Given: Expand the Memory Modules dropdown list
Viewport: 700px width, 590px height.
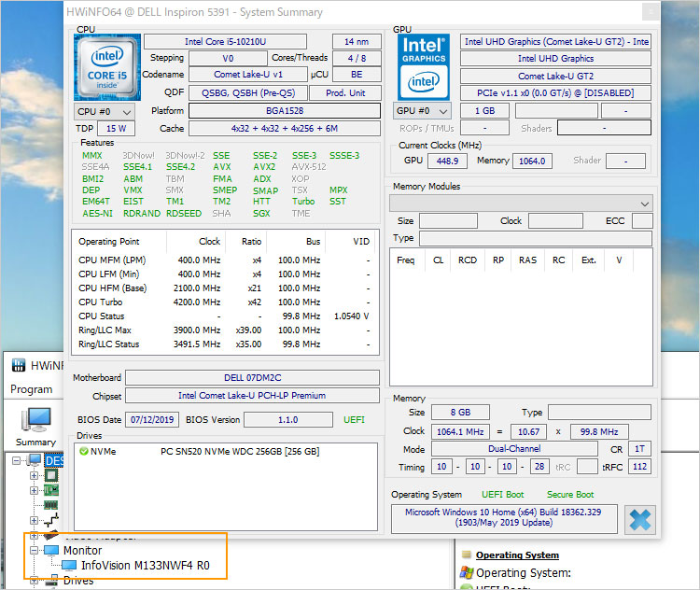Looking at the screenshot, I should pos(645,204).
